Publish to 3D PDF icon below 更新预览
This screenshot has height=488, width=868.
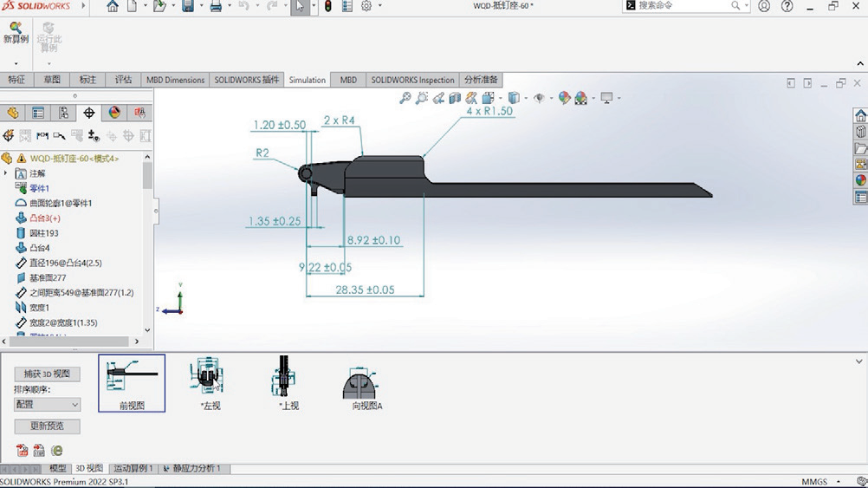(x=22, y=450)
